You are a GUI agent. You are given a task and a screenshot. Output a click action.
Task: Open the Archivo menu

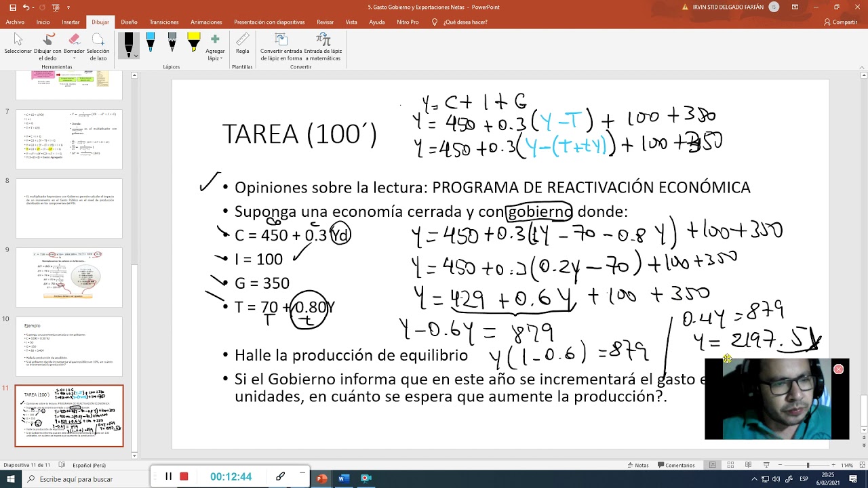15,22
